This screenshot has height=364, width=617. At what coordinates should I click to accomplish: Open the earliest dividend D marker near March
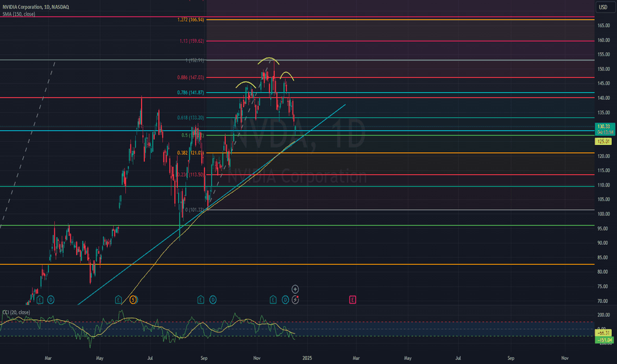[x=51, y=300]
